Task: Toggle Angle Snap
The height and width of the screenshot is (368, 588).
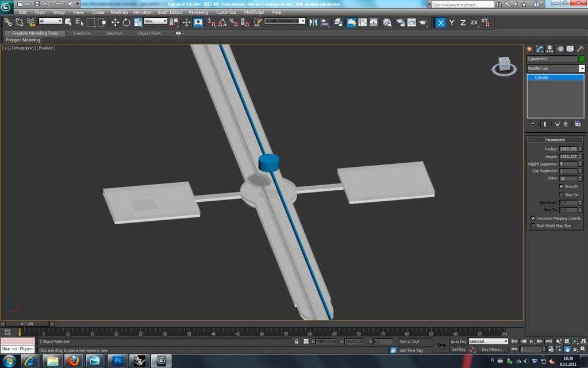Action: tap(222, 22)
